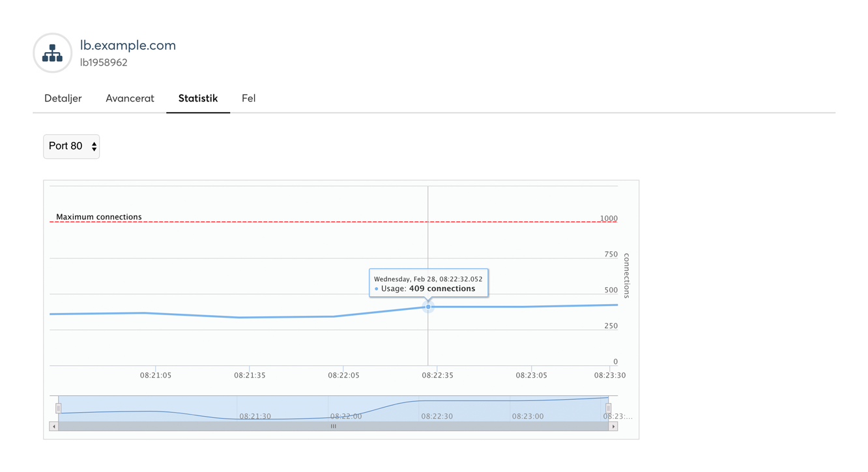Click the 500 y-axis value
Viewport: 868px width, 472px height.
(611, 290)
